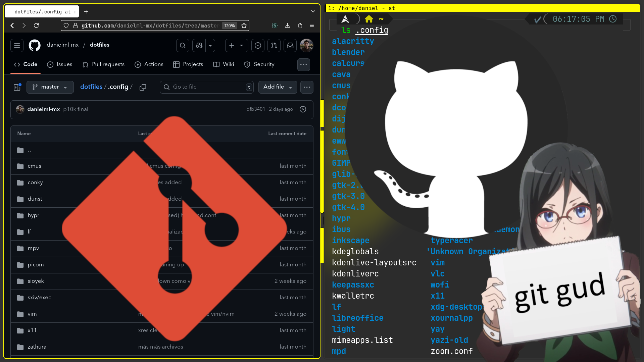Open the danielml-mx owner link
The height and width of the screenshot is (362, 644).
point(63,45)
